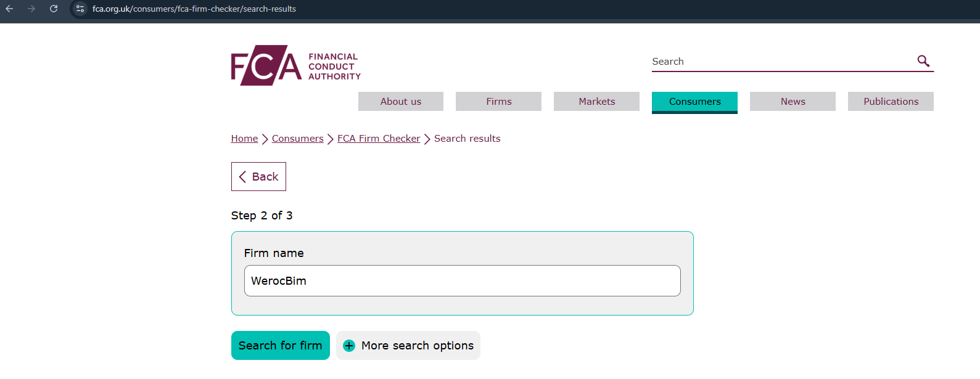
Task: Click the site Search field
Action: [782, 61]
